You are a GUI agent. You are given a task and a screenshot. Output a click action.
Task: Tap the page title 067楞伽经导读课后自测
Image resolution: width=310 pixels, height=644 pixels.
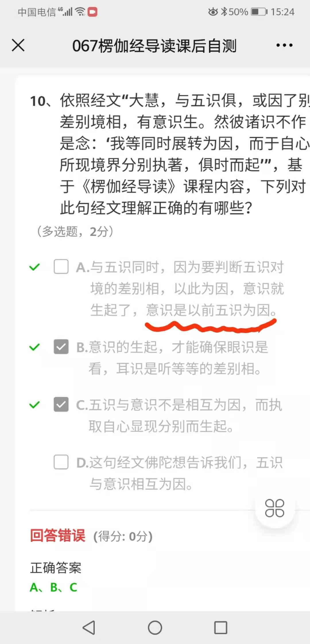pos(154,46)
